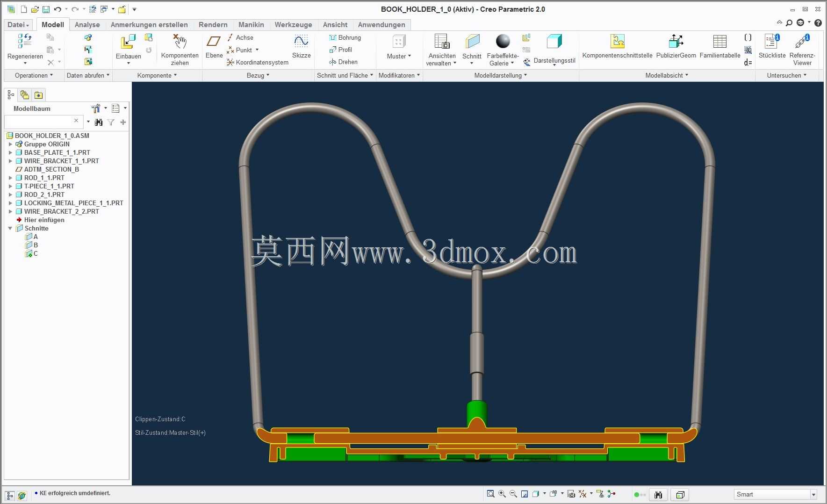Screen dimensions: 827x504
Task: Click the Modellbaum filter funnel icon
Action: 111,122
